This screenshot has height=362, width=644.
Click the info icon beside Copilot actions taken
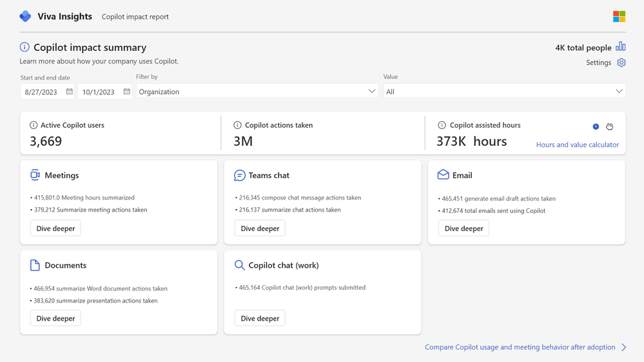[x=237, y=125]
